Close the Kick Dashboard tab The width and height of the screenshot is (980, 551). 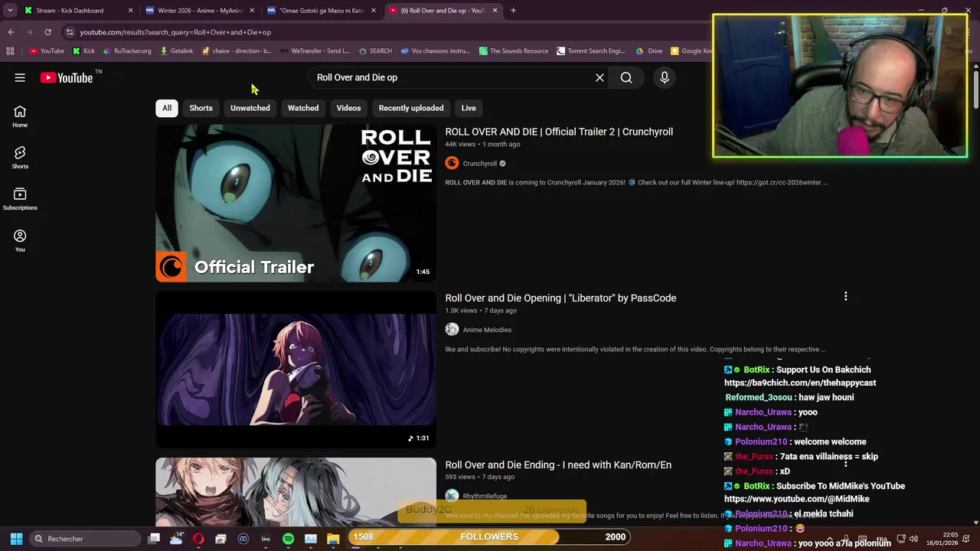coord(130,11)
